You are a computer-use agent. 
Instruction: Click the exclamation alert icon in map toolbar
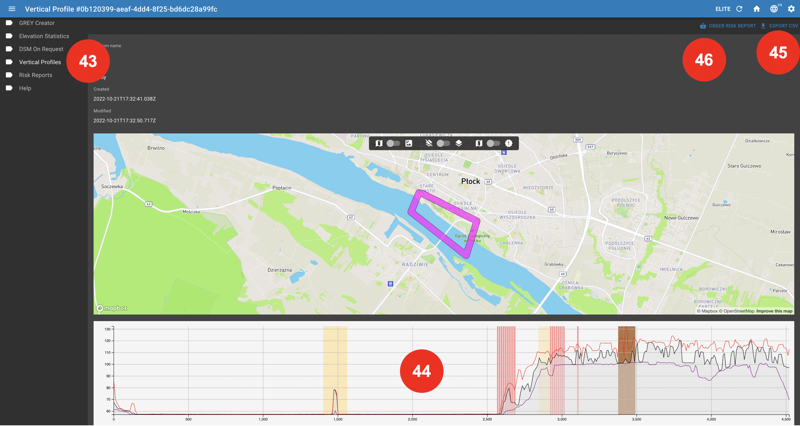point(508,144)
